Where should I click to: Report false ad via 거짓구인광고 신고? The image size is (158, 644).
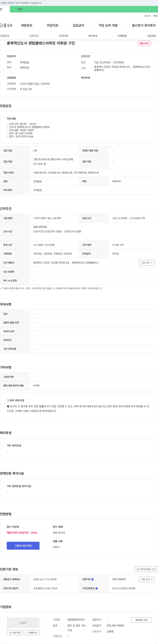pyautogui.click(x=146, y=569)
